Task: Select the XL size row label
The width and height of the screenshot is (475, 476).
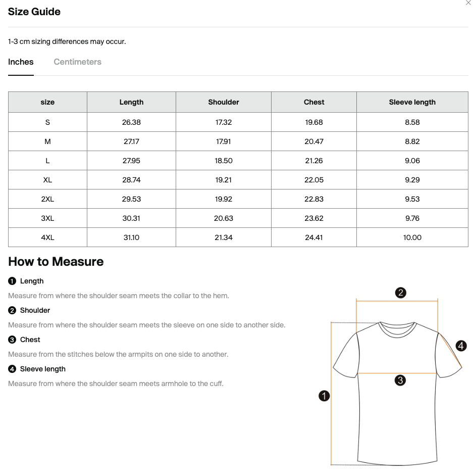Action: pyautogui.click(x=47, y=180)
